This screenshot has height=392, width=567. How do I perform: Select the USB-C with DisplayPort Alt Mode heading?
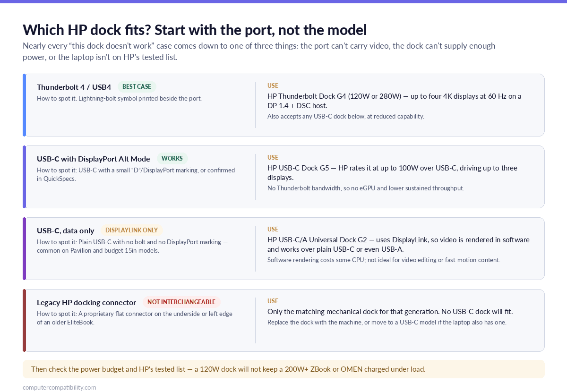[x=94, y=159]
